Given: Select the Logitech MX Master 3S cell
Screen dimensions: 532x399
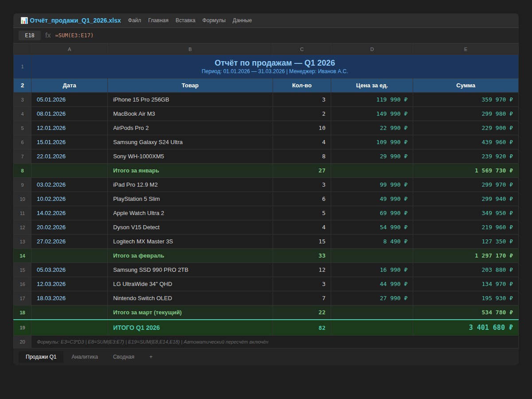Looking at the screenshot, I should tap(190, 242).
